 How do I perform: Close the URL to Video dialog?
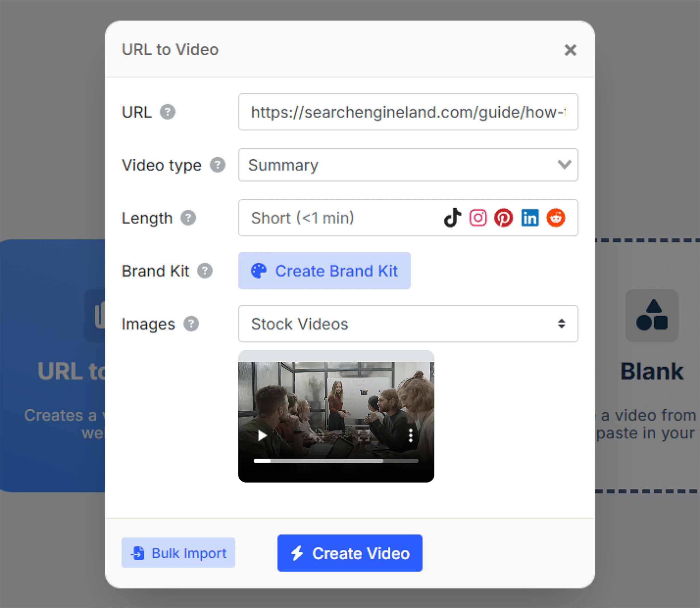click(x=570, y=50)
